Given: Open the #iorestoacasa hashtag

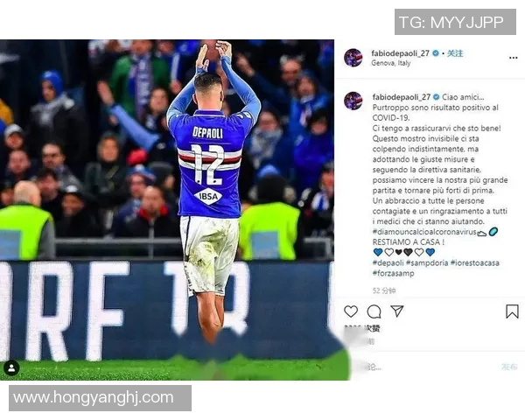Looking at the screenshot, I should 475,262.
